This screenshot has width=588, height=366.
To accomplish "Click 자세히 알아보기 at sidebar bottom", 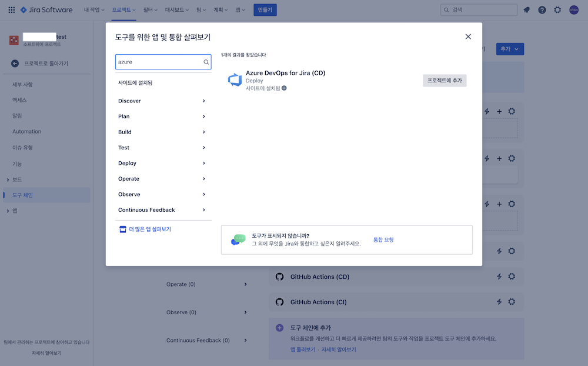I will coord(46,353).
